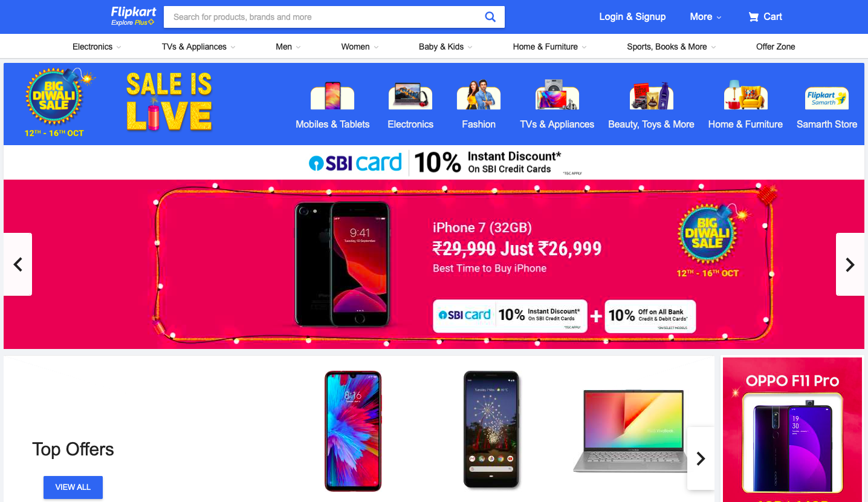This screenshot has height=502, width=868.
Task: Expand the More dropdown in the header
Action: pyautogui.click(x=705, y=17)
